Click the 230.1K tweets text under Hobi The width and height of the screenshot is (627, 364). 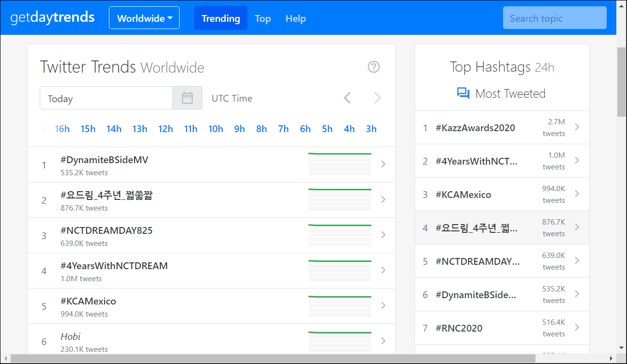(x=84, y=349)
